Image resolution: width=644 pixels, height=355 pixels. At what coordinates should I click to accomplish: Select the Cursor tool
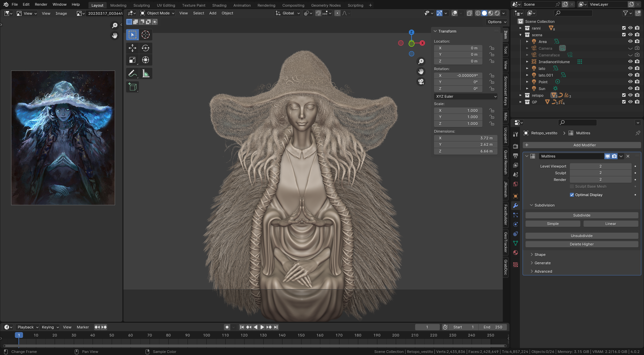146,35
